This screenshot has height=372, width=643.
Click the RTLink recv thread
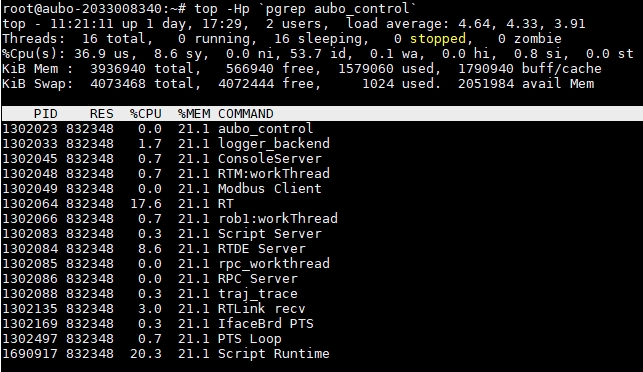(262, 309)
